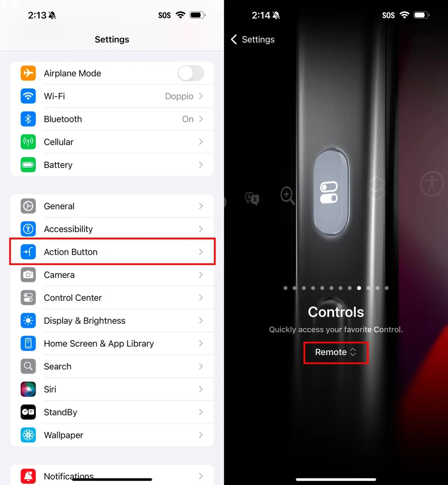Tap the Accessibility settings icon
This screenshot has width=448, height=485.
(x=28, y=229)
